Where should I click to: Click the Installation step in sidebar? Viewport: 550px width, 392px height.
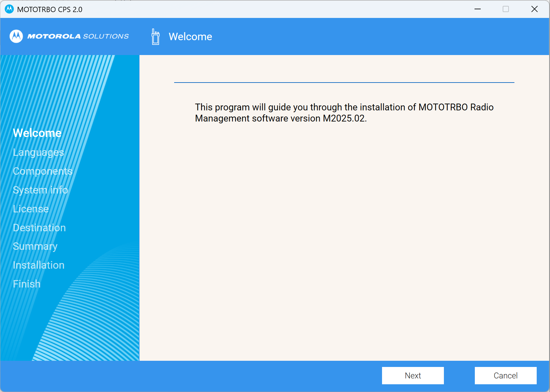point(39,265)
